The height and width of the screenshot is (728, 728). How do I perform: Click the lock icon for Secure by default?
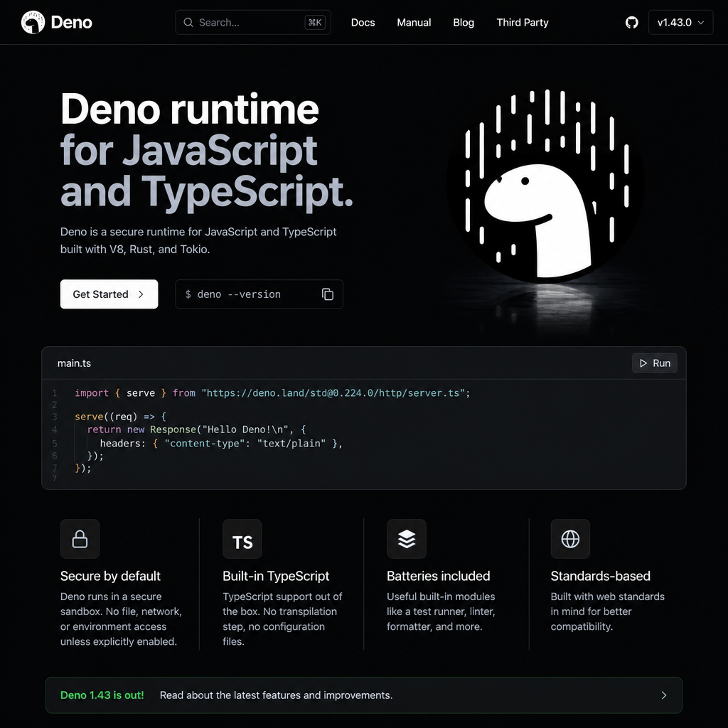pos(80,539)
